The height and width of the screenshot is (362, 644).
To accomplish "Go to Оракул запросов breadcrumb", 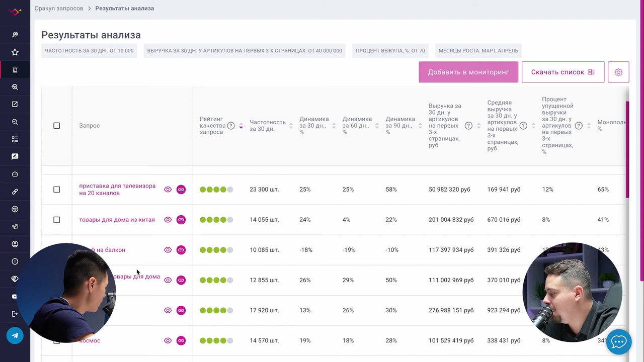I will 58,9.
